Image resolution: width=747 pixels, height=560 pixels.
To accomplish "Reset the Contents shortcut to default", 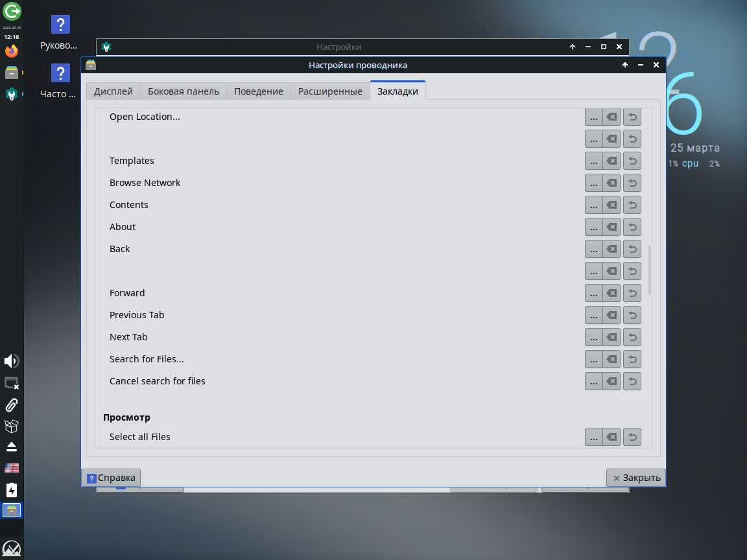I will coord(632,205).
